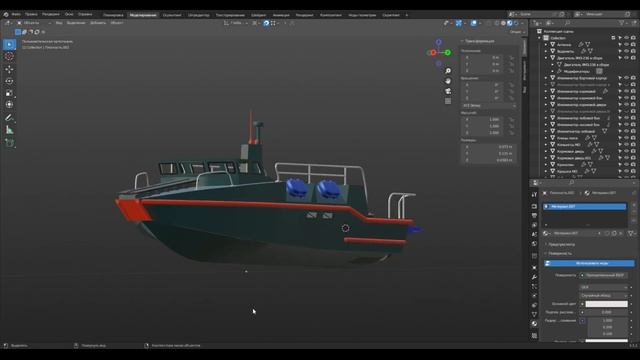
Task: Click the viewport zoom magnifier icon
Action: pyautogui.click(x=448, y=71)
